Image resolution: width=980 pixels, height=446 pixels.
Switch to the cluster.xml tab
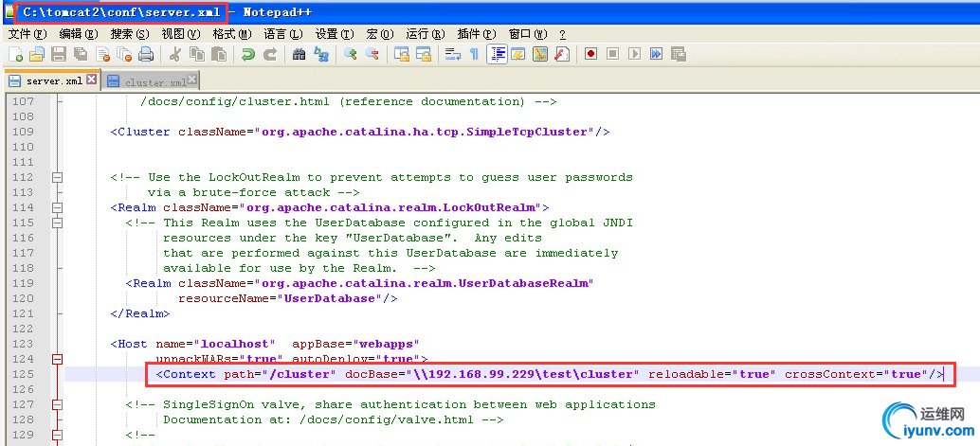pyautogui.click(x=150, y=81)
